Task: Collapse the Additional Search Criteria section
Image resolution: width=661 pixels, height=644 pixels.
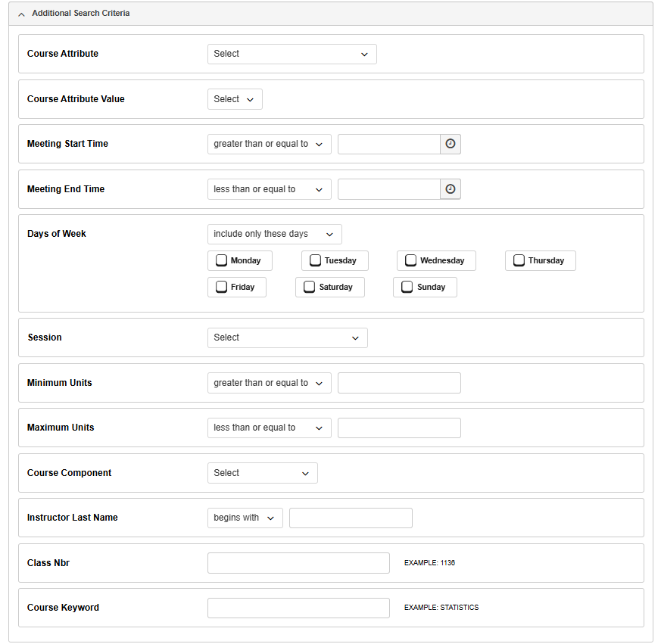Action: coord(21,14)
